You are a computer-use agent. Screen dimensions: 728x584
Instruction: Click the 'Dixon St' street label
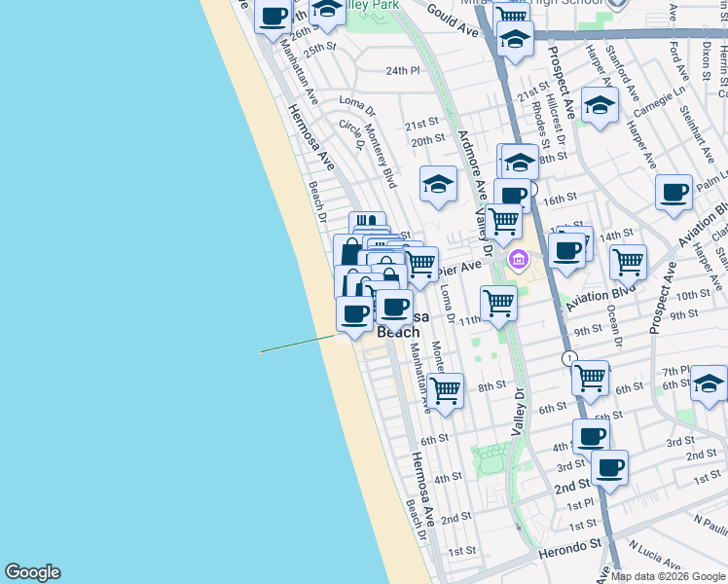pyautogui.click(x=707, y=60)
